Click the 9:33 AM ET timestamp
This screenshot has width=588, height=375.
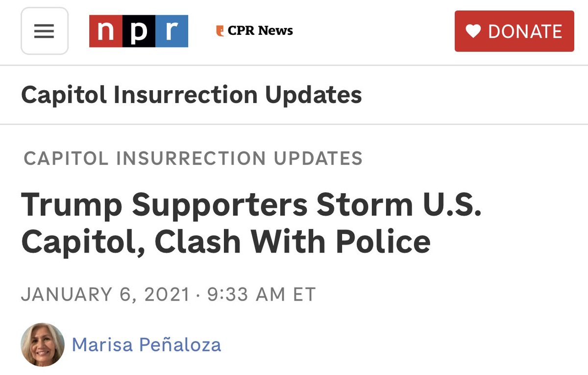(262, 294)
